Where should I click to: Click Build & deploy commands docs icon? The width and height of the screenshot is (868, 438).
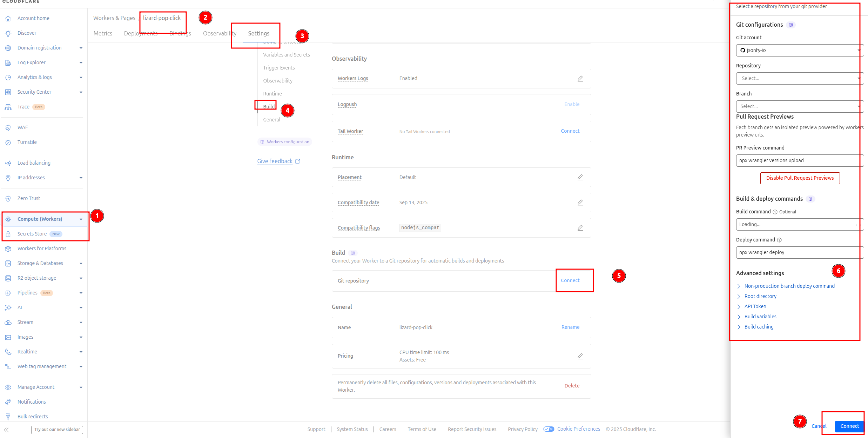810,199
